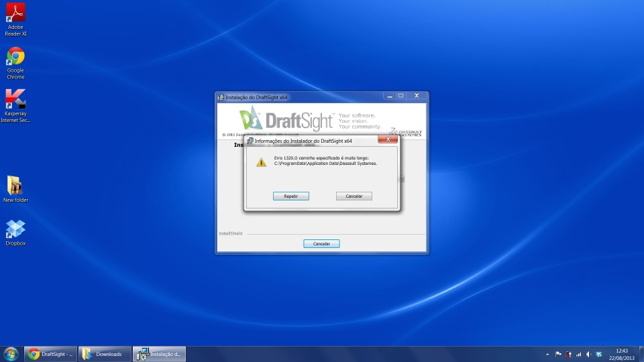Click the Instalação d... taskbar button
The width and height of the screenshot is (644, 362).
click(x=159, y=354)
